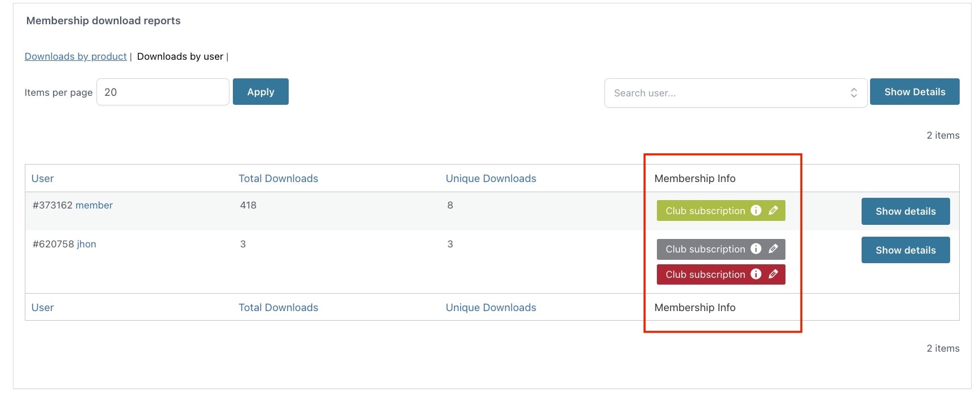This screenshot has width=980, height=399.
Task: Click the bottom 2 items count
Action: click(943, 348)
